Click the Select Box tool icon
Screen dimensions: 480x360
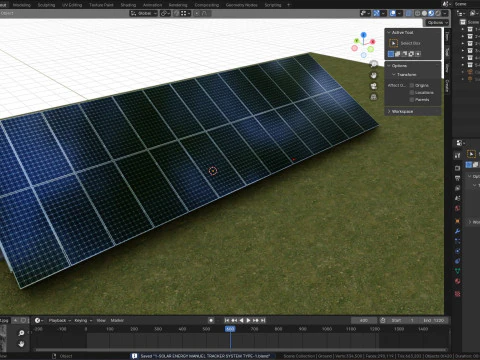[393, 43]
